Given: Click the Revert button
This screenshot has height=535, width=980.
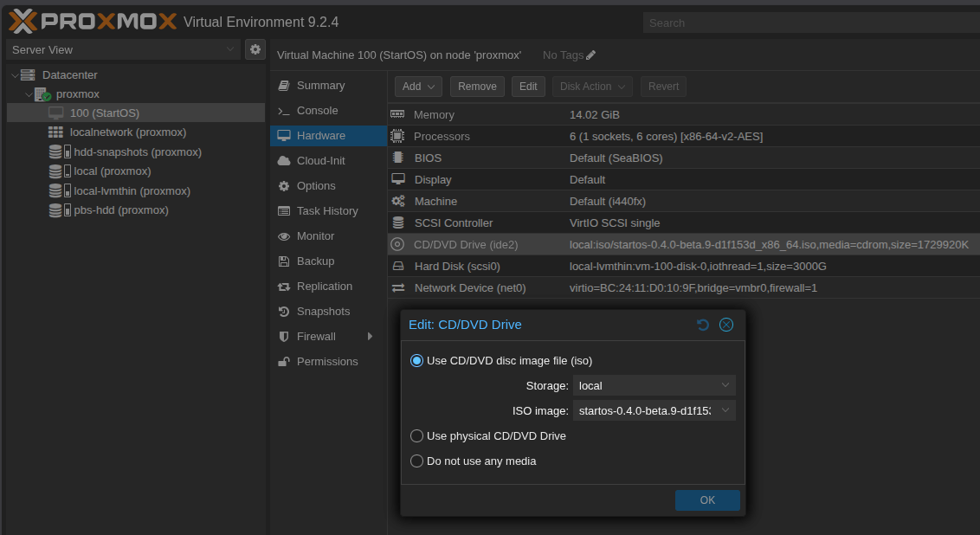Looking at the screenshot, I should pos(663,87).
